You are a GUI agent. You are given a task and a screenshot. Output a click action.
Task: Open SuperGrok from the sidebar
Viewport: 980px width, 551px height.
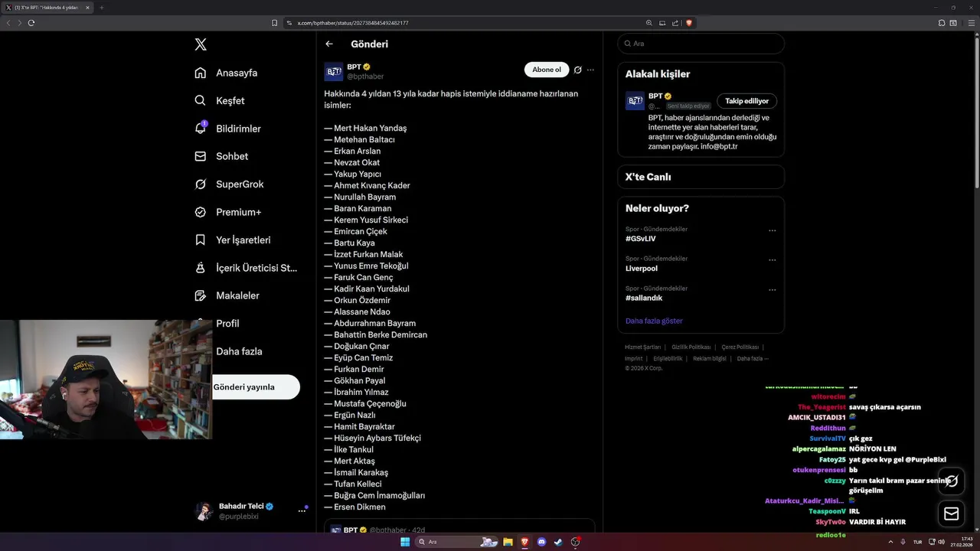[x=229, y=184]
